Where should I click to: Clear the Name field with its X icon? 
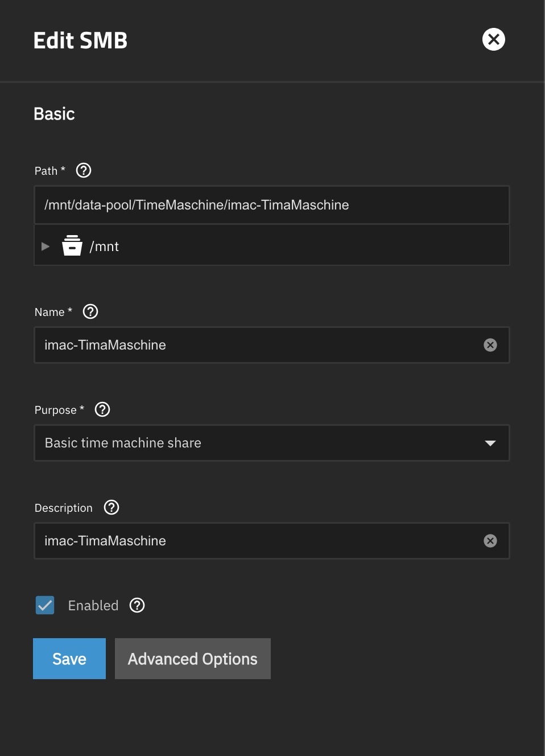(x=490, y=345)
